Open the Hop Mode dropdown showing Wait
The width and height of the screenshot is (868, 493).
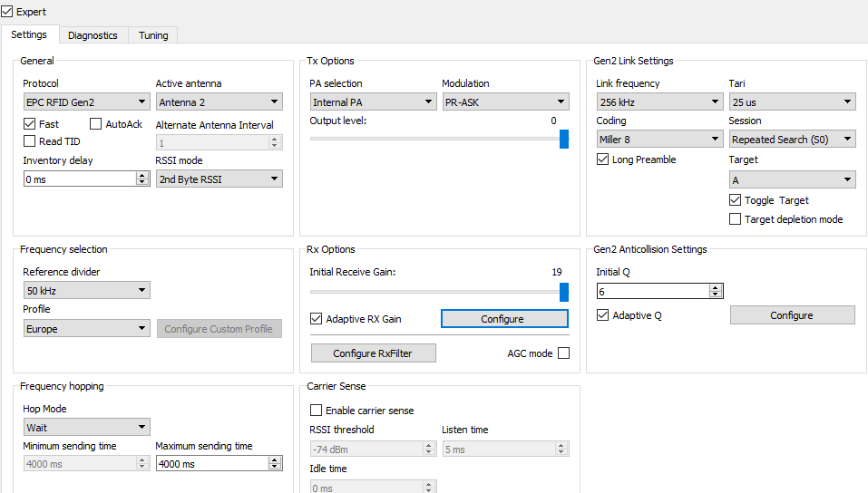[x=87, y=427]
